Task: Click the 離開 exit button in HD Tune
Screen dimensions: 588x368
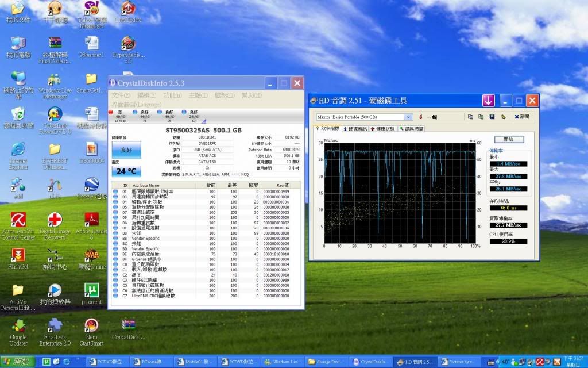Action: click(x=521, y=117)
